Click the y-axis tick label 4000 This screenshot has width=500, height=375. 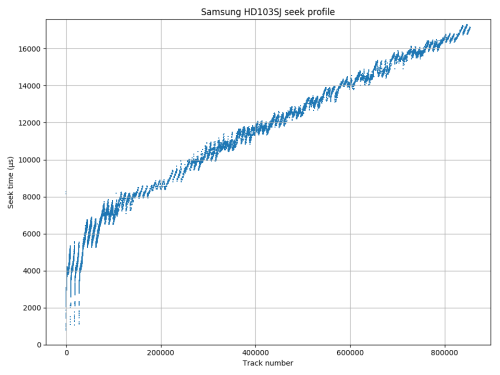click(x=32, y=271)
